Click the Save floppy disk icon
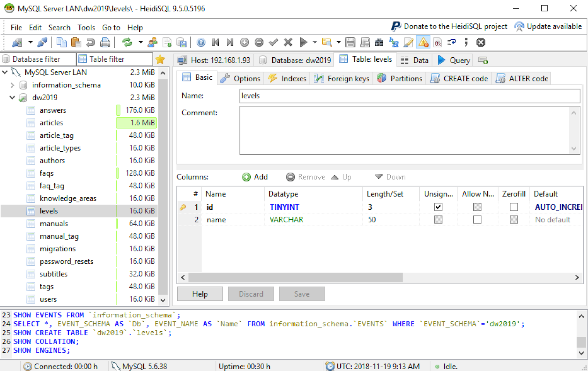 coord(351,43)
